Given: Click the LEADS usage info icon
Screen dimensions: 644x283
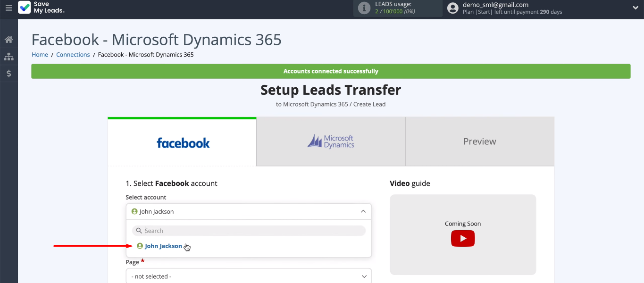Looking at the screenshot, I should coord(364,8).
